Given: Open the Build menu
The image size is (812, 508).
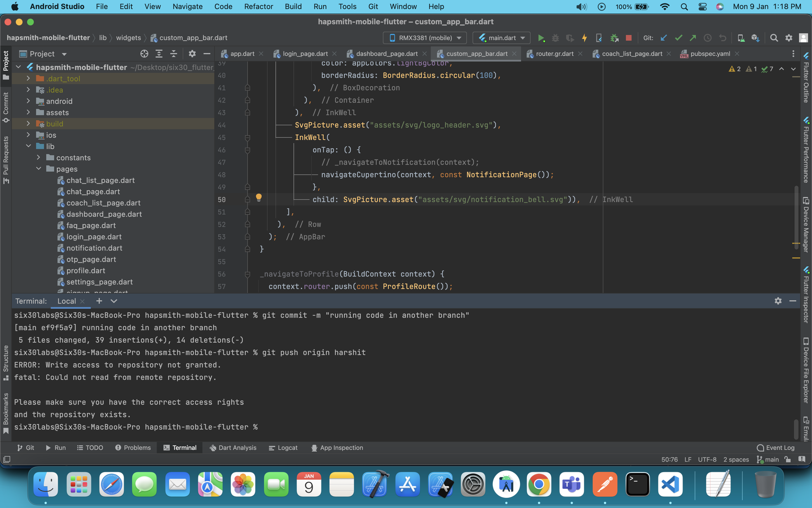Looking at the screenshot, I should pyautogui.click(x=293, y=6).
